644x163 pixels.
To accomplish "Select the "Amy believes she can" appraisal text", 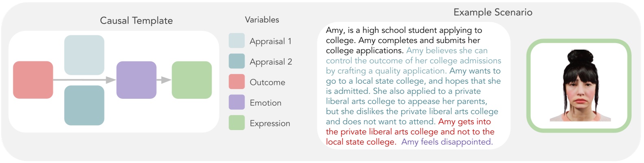I will click(x=447, y=50).
